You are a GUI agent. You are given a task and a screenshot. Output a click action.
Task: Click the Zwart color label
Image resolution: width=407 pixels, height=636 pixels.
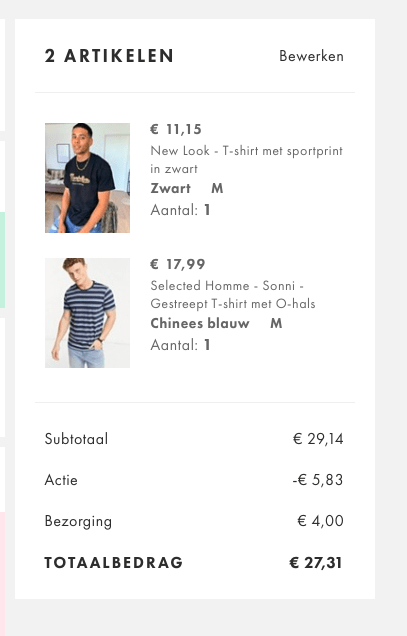pyautogui.click(x=170, y=188)
